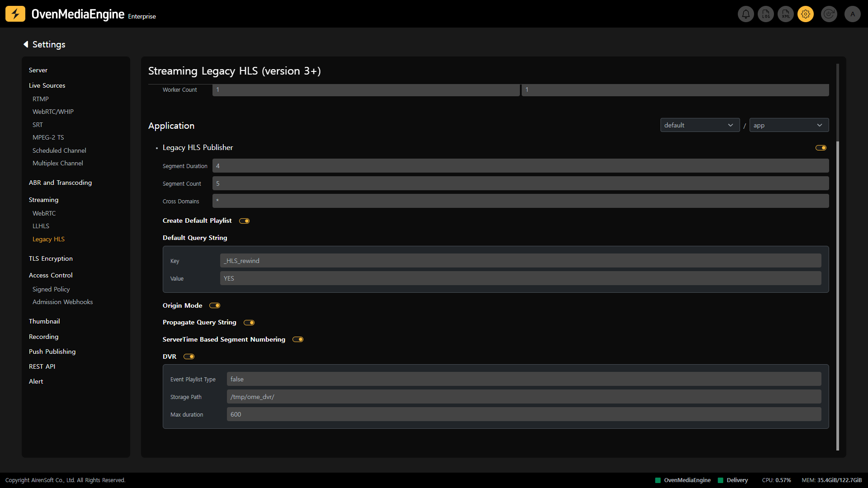Screen dimensions: 868x488
Task: Open the 'default' virtual host dropdown
Action: pos(699,125)
